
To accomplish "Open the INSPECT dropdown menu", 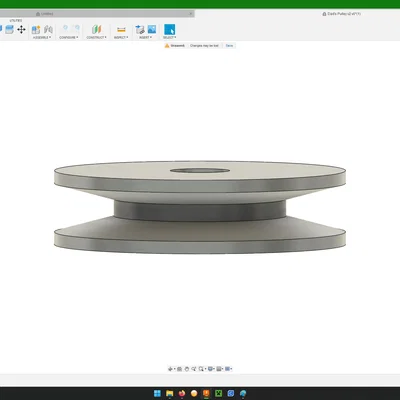I will [x=121, y=37].
